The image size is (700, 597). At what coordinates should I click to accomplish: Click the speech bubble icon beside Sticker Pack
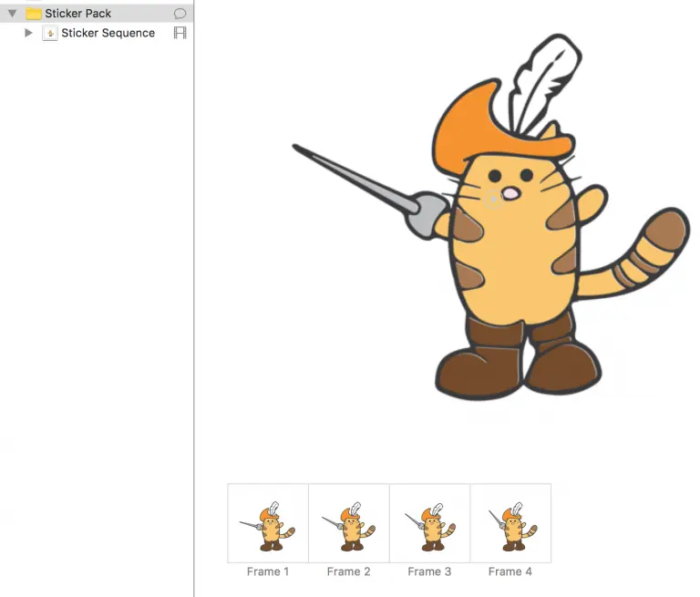tap(180, 14)
